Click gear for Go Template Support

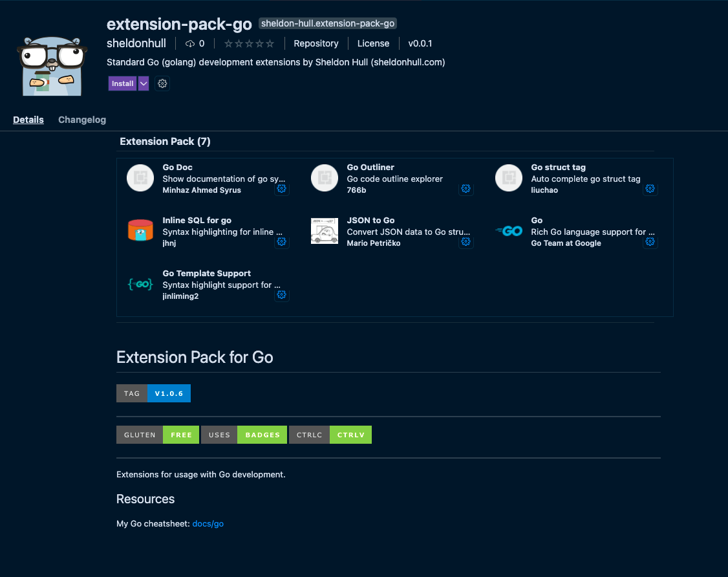[282, 295]
